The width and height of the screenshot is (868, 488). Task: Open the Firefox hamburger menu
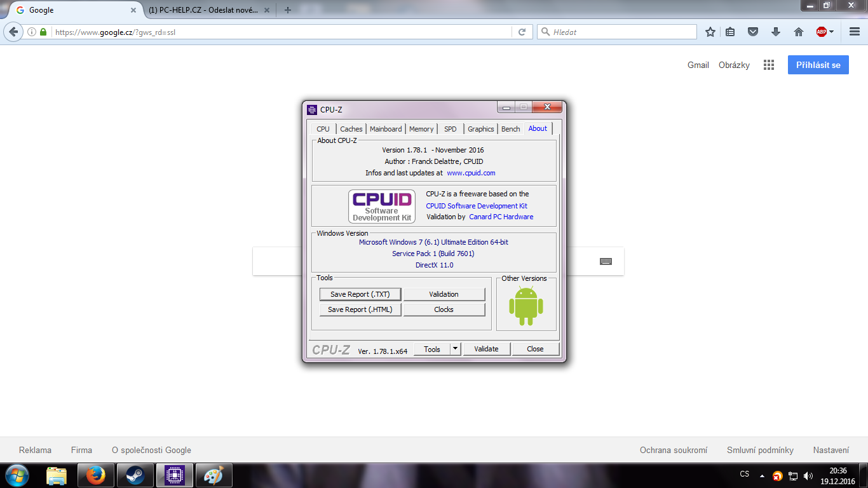coord(855,32)
